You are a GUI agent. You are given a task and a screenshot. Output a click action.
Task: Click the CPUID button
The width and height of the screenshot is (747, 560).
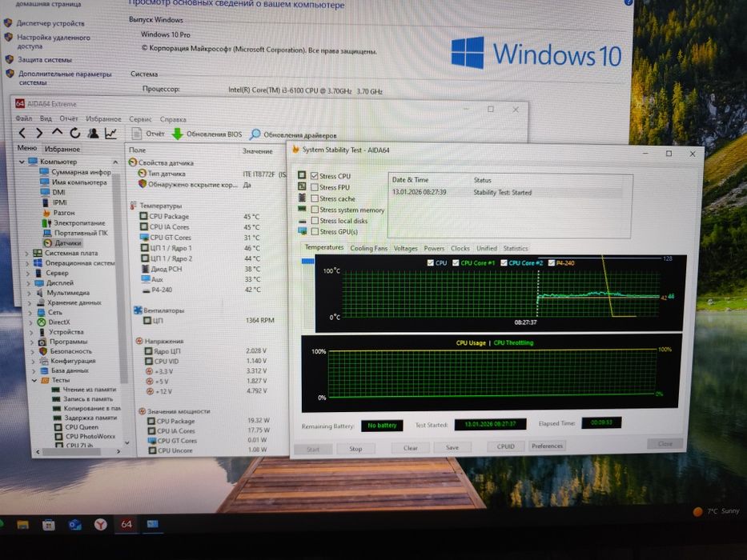505,446
